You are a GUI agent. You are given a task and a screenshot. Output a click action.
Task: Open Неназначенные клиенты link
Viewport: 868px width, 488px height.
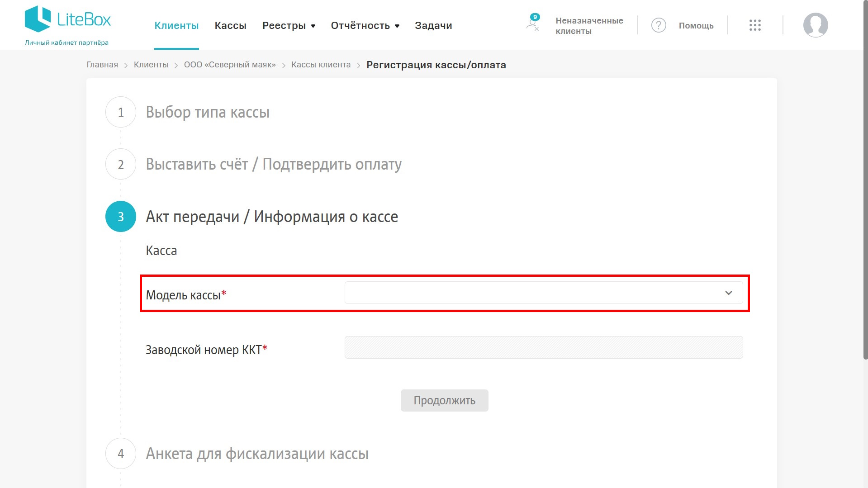589,26
